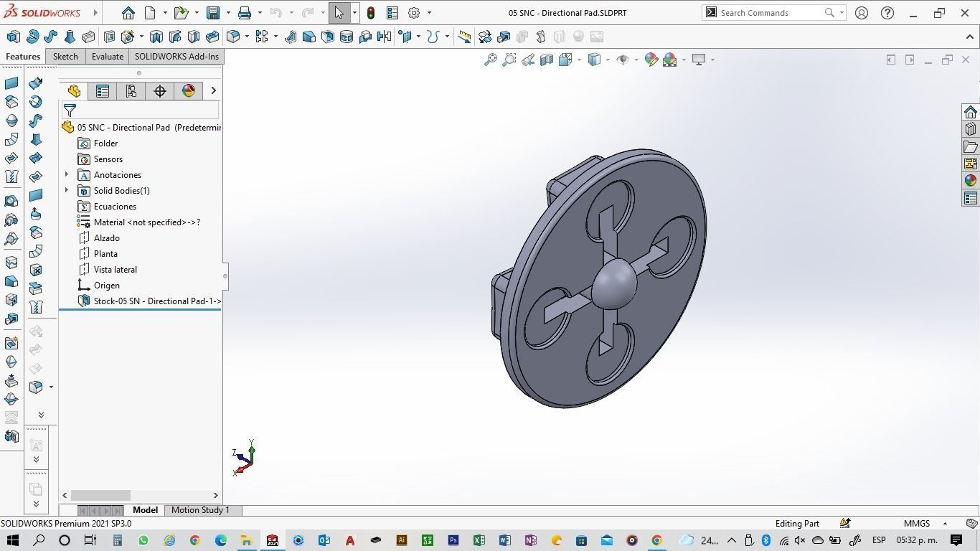Open the Windows Start menu

click(x=13, y=540)
